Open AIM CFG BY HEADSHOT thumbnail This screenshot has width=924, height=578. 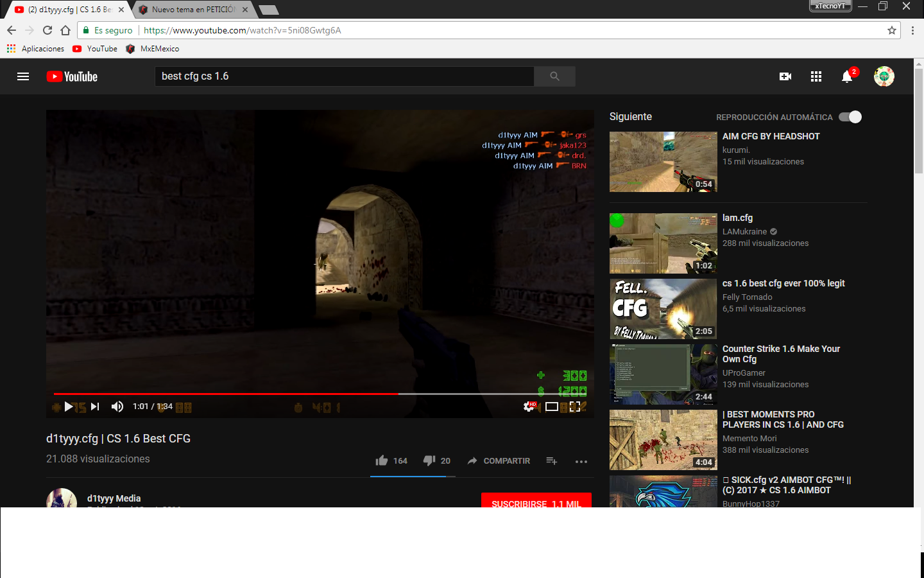(x=663, y=162)
